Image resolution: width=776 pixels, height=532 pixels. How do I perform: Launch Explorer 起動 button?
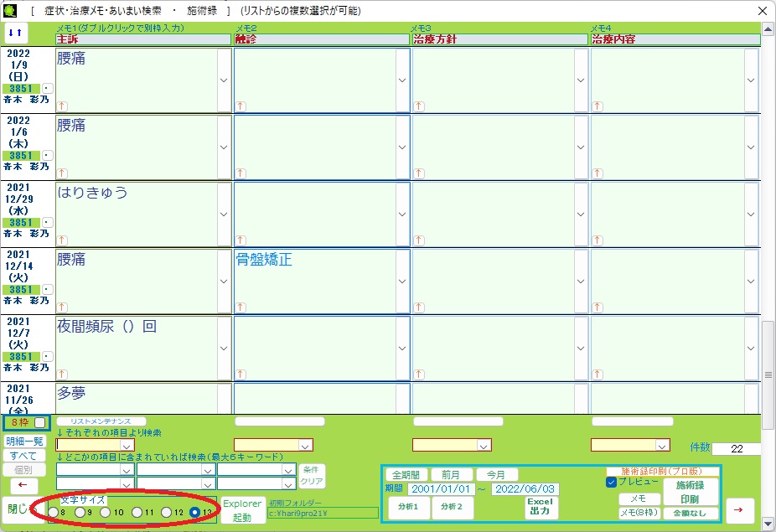242,510
